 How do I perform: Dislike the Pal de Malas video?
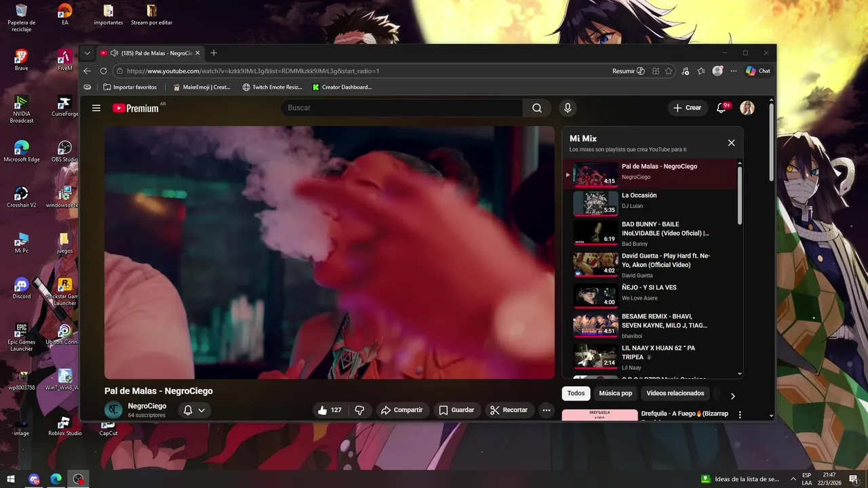tap(359, 410)
